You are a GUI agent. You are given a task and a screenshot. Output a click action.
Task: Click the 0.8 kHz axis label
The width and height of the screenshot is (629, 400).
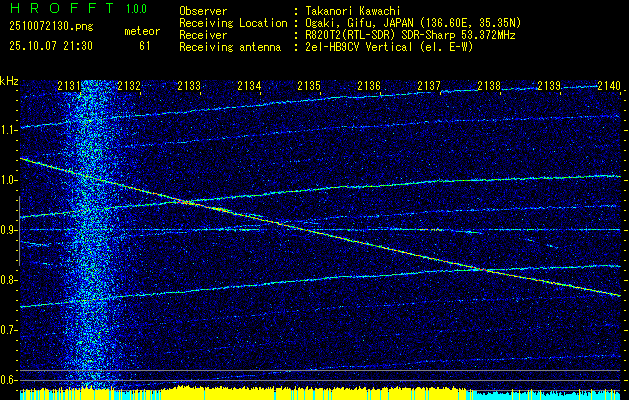pos(9,280)
